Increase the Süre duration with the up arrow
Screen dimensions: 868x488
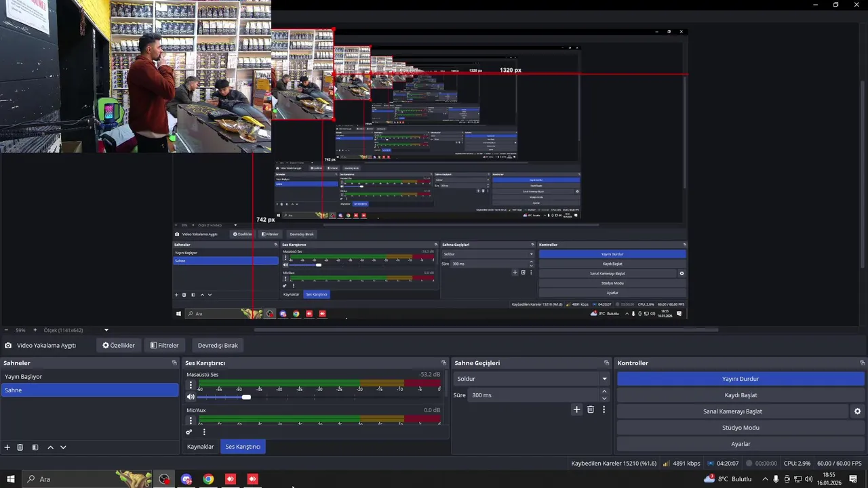[604, 392]
